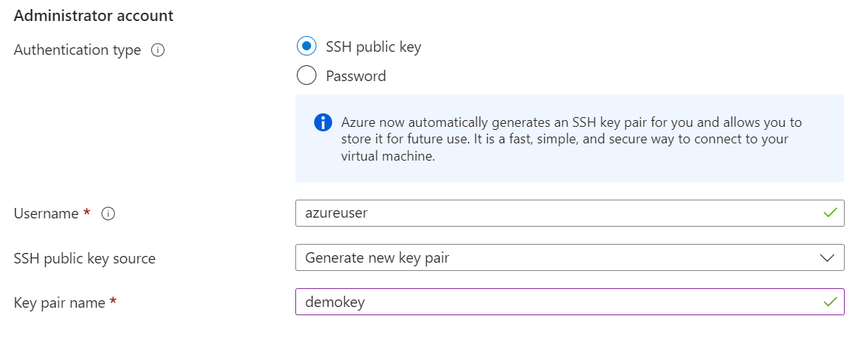Click the Azure SSH key pair information message
Viewport: 868px width, 340px height.
click(x=570, y=139)
